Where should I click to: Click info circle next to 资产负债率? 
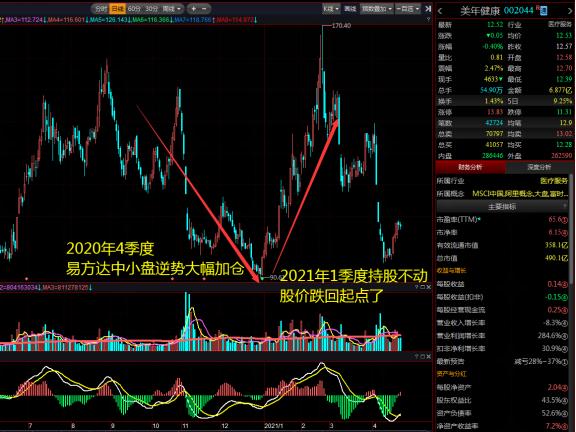point(565,413)
